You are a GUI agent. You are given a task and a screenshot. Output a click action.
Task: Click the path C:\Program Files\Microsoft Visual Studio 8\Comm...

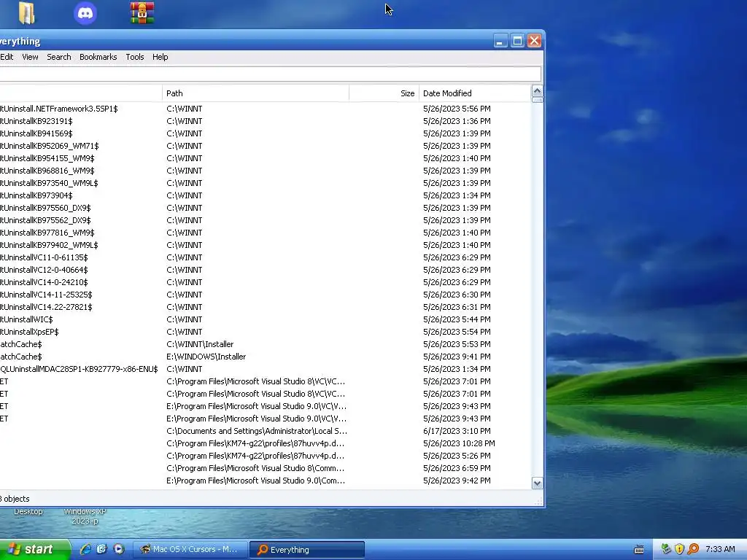point(255,467)
